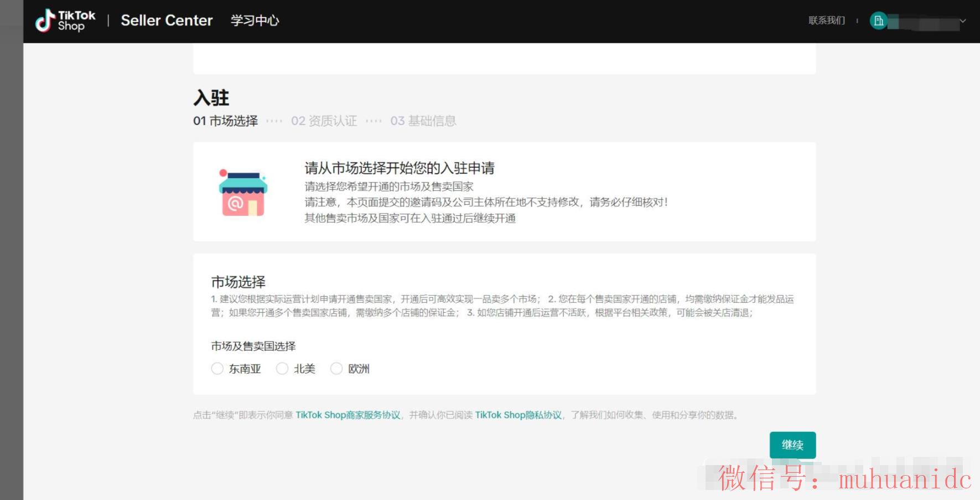Go to step 02 资质认证
Screen dimensions: 980x500
click(324, 121)
